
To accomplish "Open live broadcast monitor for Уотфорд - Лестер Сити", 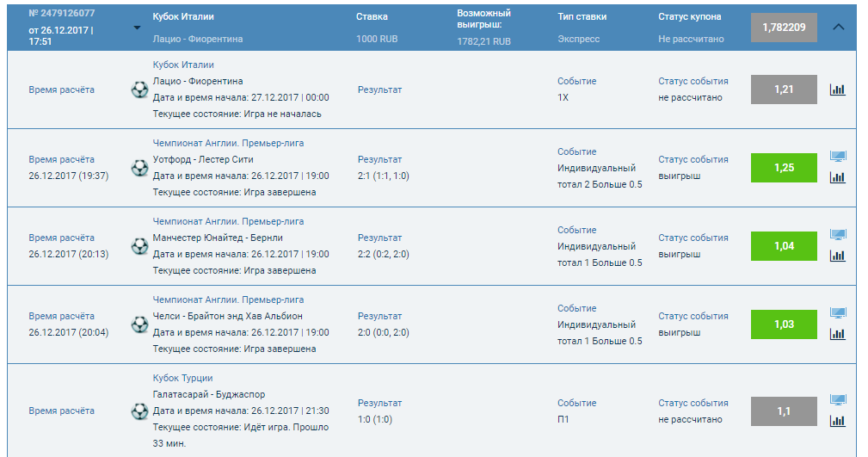I will [x=837, y=157].
